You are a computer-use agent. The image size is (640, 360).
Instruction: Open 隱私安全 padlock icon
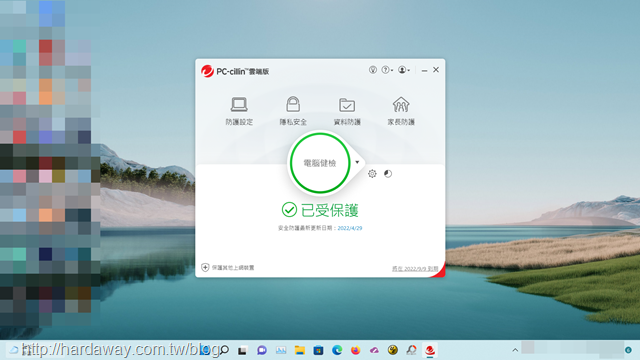pyautogui.click(x=293, y=104)
